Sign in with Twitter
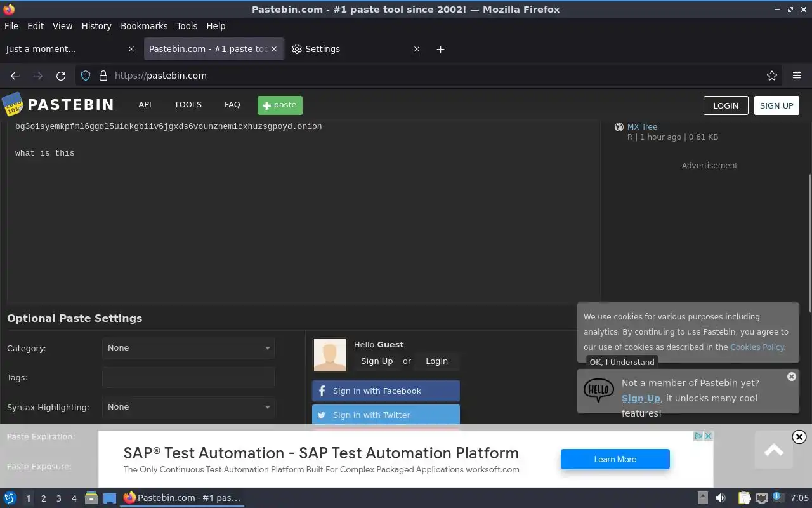Image resolution: width=812 pixels, height=508 pixels. (x=386, y=415)
